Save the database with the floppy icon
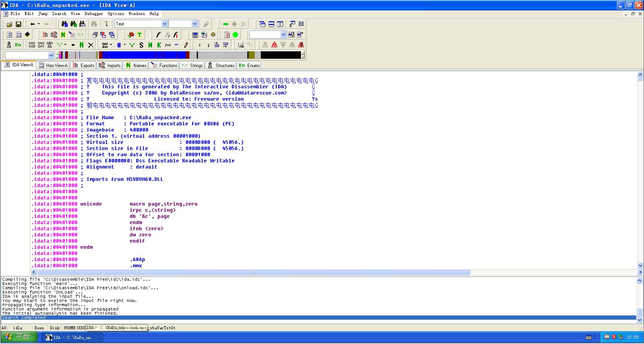The width and height of the screenshot is (644, 344). 18,24
